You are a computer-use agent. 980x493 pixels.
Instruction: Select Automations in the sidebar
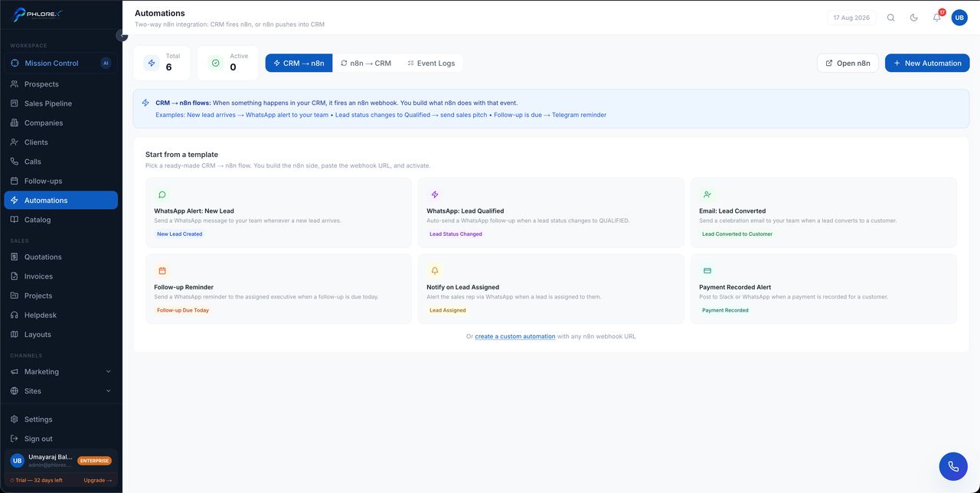pyautogui.click(x=60, y=201)
